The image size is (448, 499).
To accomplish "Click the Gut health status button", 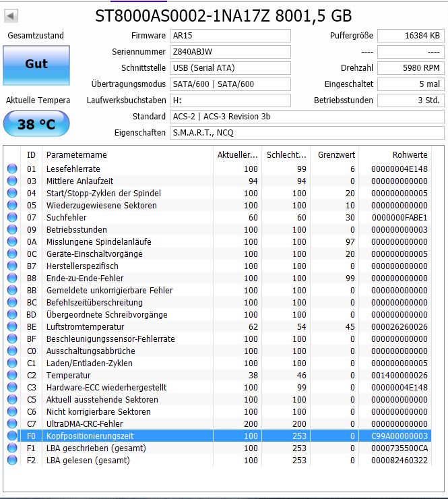I will click(x=36, y=65).
